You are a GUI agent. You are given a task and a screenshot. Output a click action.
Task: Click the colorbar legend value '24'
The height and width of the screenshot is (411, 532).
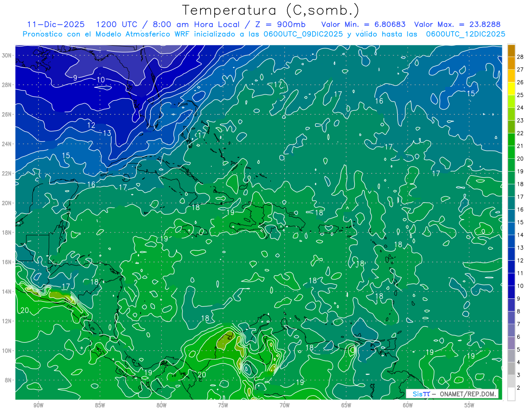pyautogui.click(x=520, y=108)
